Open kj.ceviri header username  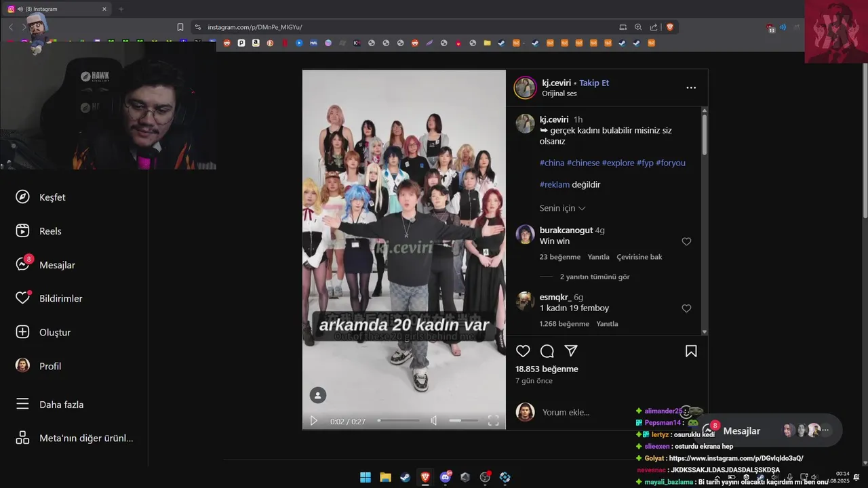pyautogui.click(x=557, y=83)
